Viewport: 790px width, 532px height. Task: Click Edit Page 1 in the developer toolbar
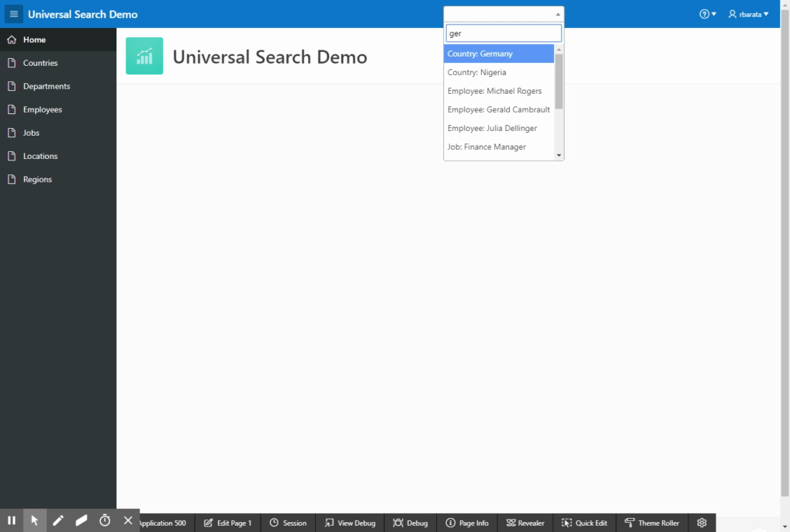tap(227, 522)
